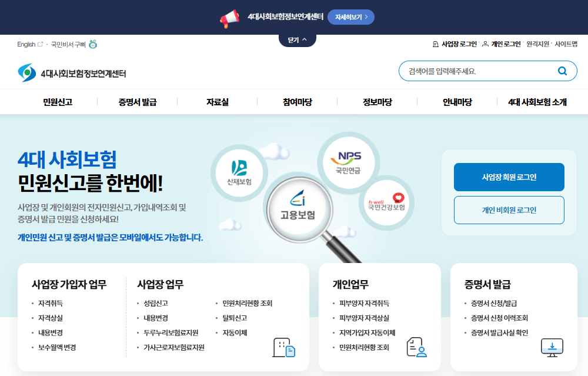The image size is (588, 376).
Task: Open 민원처리현황 조회 under 사업장 업무
Action: point(248,303)
